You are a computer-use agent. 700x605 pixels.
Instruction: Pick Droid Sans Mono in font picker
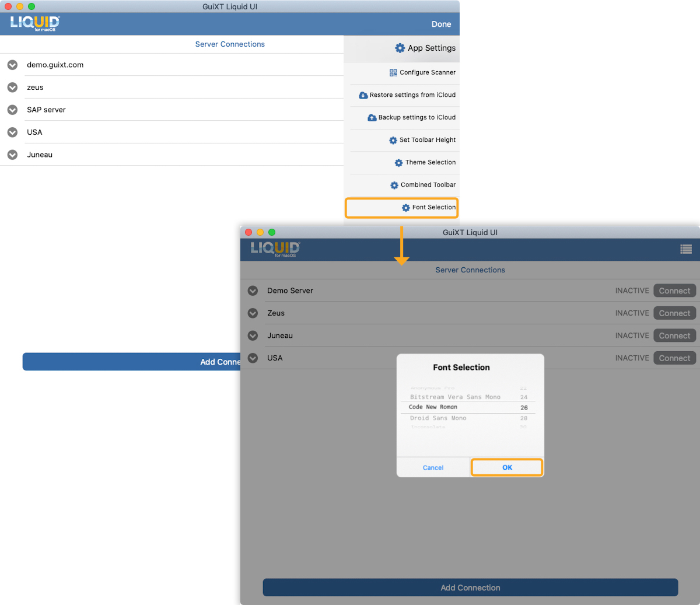pos(438,418)
